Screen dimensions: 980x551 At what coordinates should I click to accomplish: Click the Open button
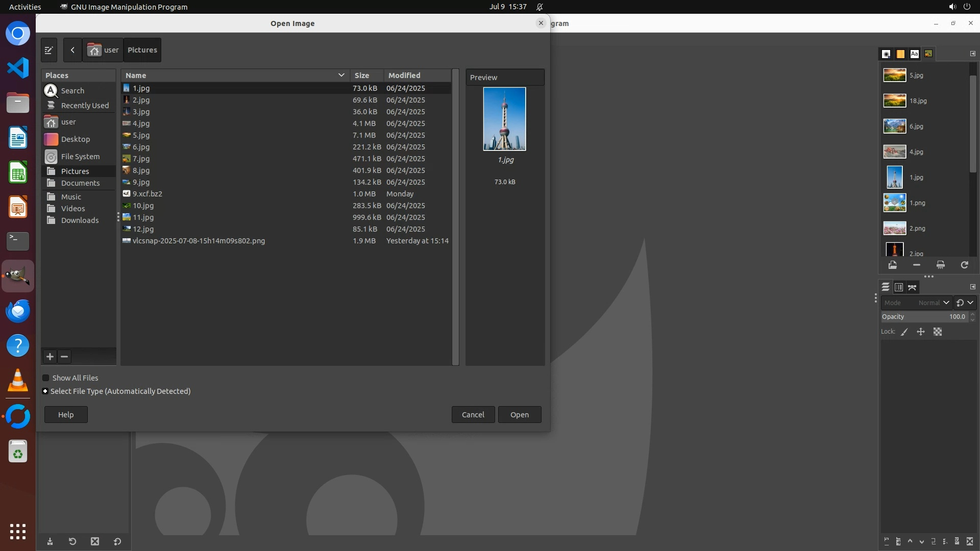click(x=519, y=414)
